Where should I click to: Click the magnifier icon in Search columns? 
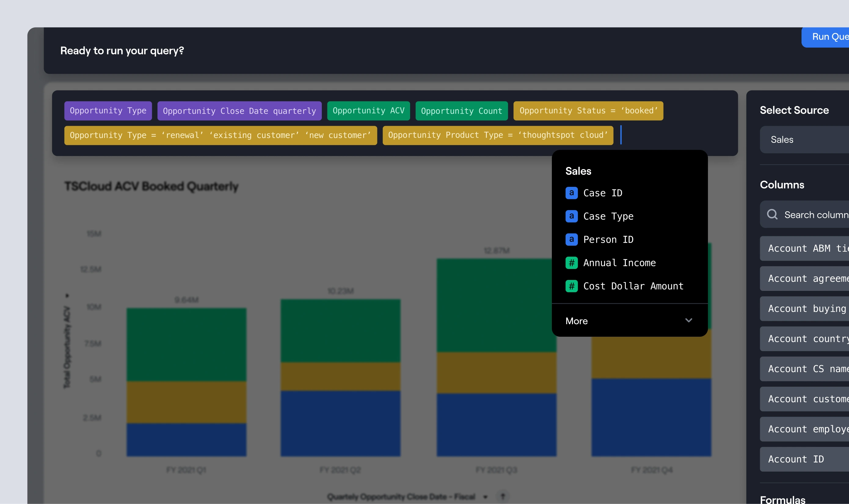(772, 214)
